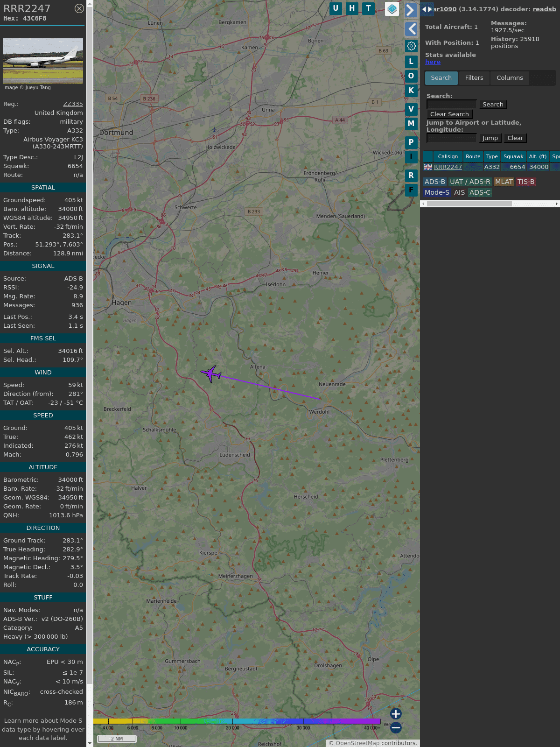Click the zoom in plus button
The height and width of the screenshot is (747, 560).
coord(396,714)
